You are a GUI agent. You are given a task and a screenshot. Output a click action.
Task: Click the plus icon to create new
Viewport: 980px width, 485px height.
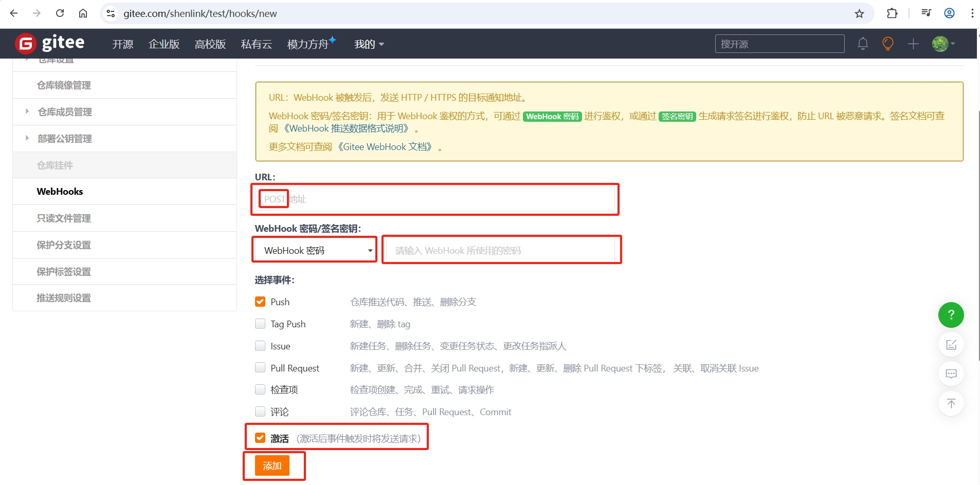pos(914,44)
